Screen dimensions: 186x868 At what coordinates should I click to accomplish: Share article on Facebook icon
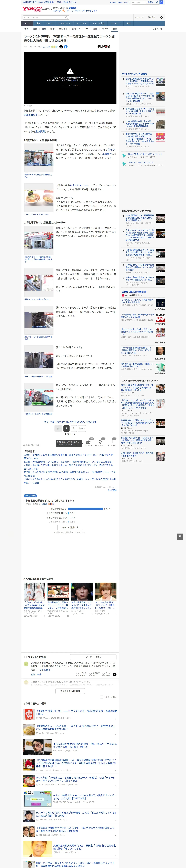coord(66,47)
